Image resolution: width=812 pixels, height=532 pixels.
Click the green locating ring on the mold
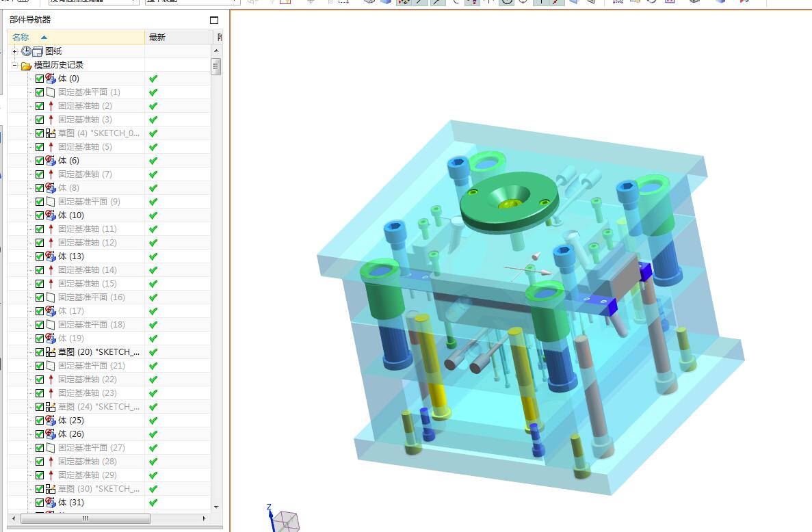coord(509,202)
